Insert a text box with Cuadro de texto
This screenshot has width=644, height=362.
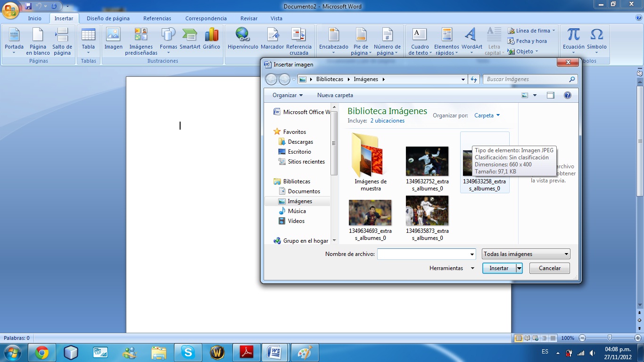[x=419, y=41]
